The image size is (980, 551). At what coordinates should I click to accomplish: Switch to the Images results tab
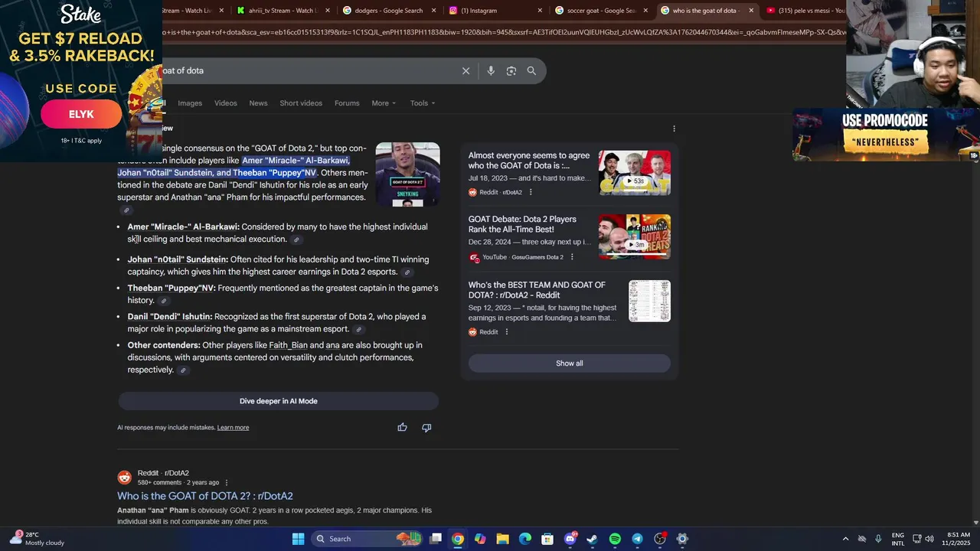(190, 103)
